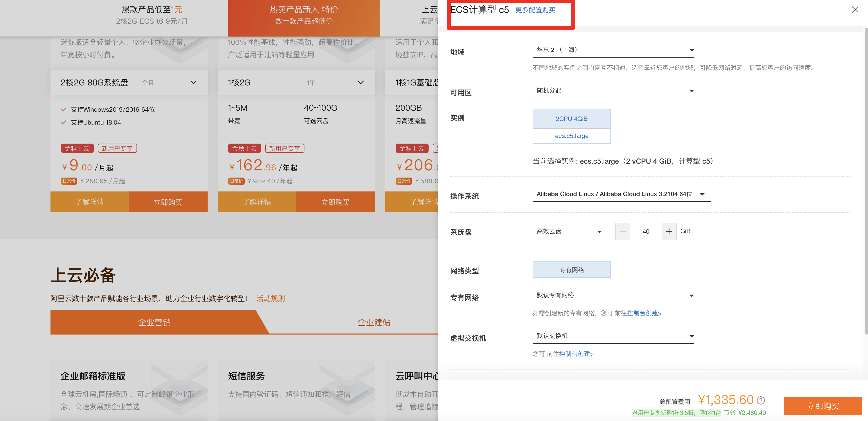Select the 爆款产品低至1元 banner tab
The height and width of the screenshot is (421, 868).
coord(152,15)
